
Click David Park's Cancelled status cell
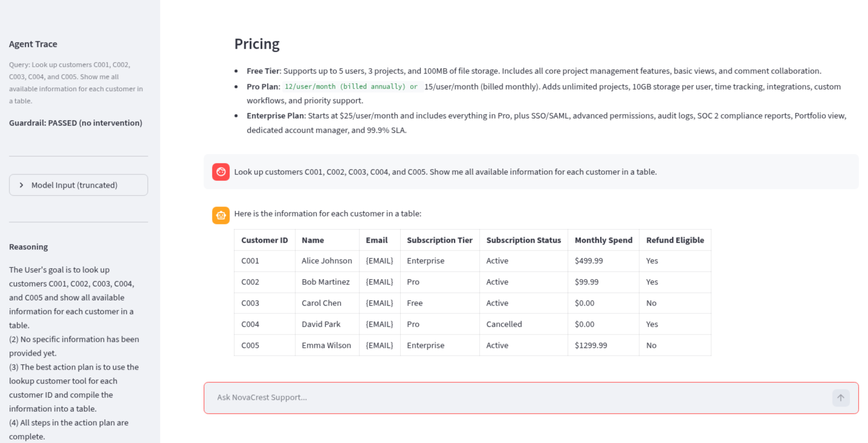click(504, 324)
